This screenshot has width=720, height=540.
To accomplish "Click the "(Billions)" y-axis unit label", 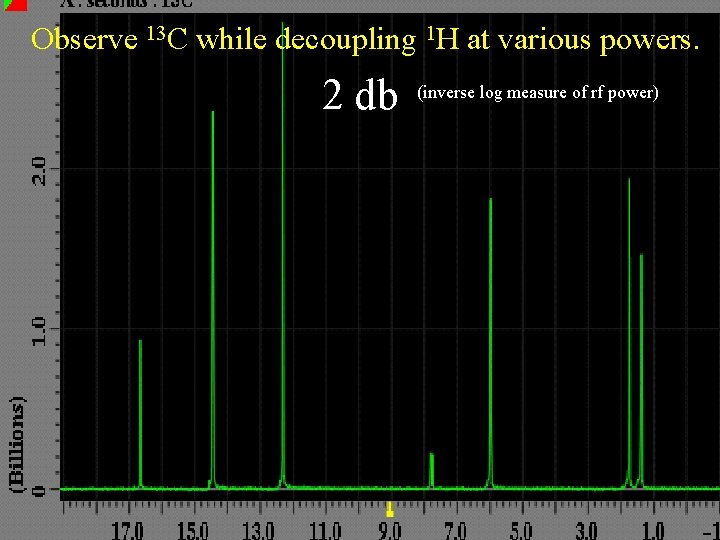I will tap(18, 444).
